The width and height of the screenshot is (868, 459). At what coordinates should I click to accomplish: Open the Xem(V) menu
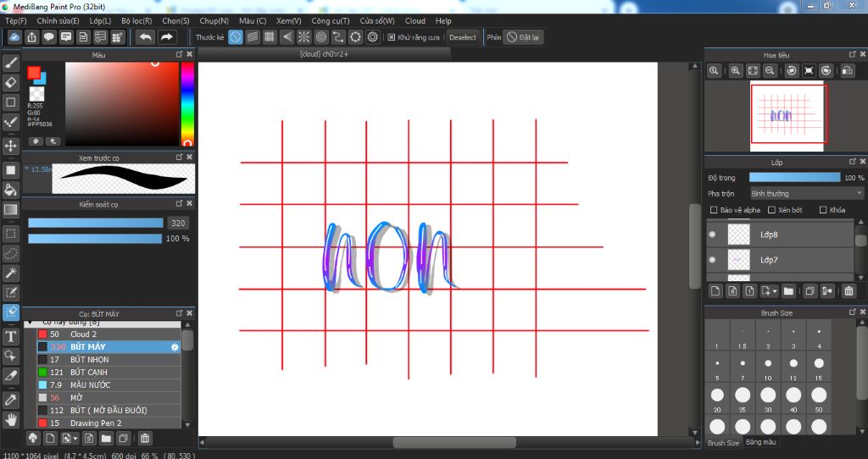point(289,20)
